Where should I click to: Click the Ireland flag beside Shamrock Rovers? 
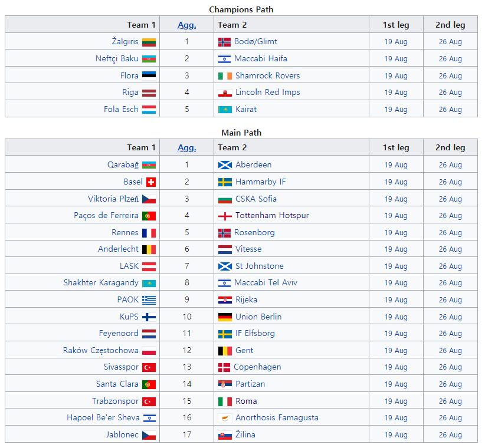(225, 75)
